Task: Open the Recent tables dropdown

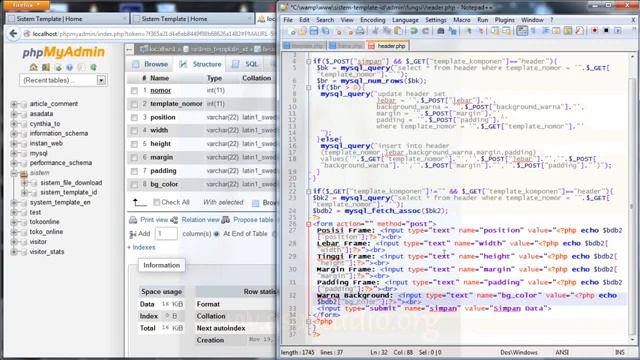Action: (x=63, y=80)
